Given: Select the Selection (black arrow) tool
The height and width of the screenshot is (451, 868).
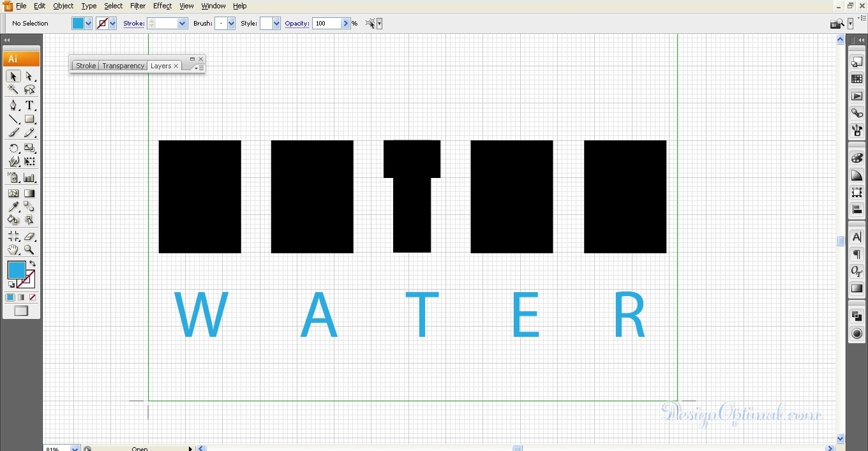Looking at the screenshot, I should coord(13,77).
